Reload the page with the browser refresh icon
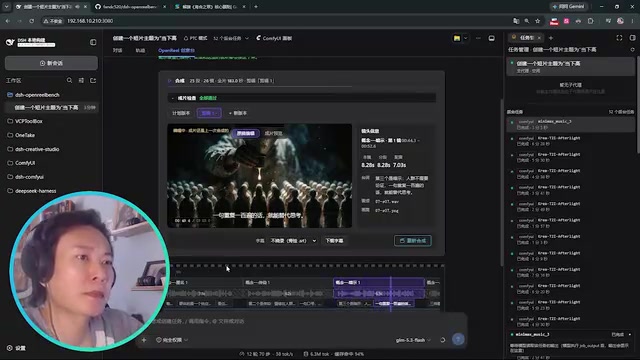The image size is (640, 360). click(x=31, y=21)
